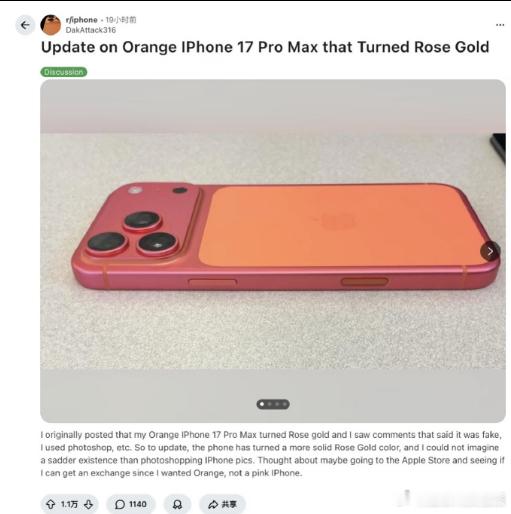Click the 19小时前 post timestamp
This screenshot has height=514, width=511.
pyautogui.click(x=121, y=20)
